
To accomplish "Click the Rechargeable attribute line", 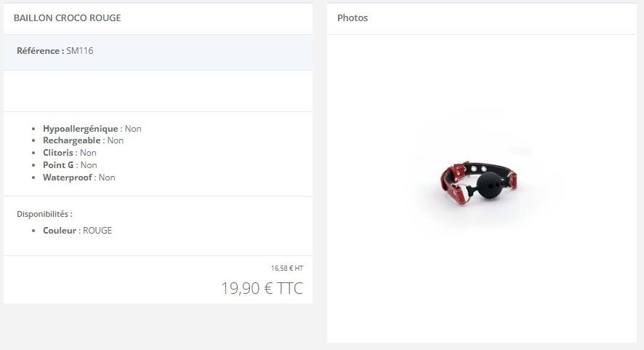I will click(83, 140).
